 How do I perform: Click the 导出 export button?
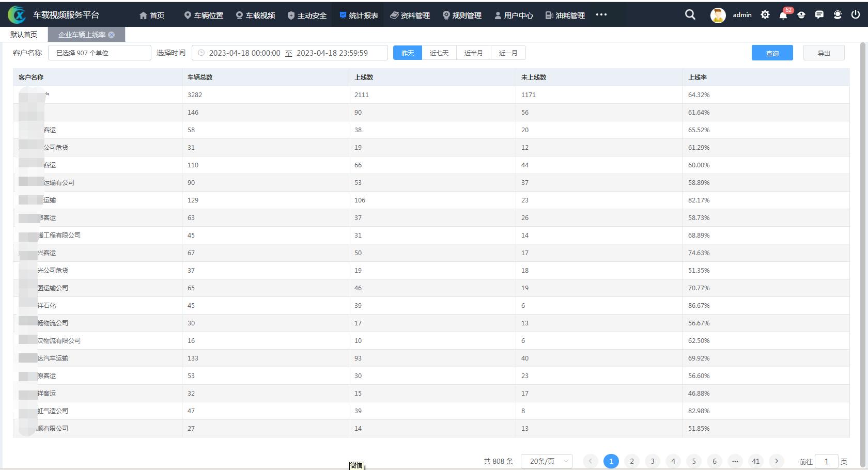tap(824, 53)
